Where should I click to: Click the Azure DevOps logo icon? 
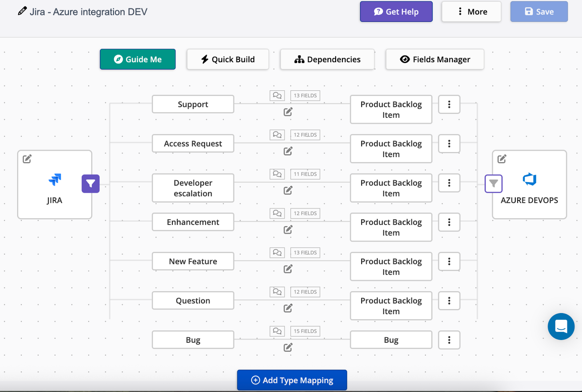[x=530, y=179]
